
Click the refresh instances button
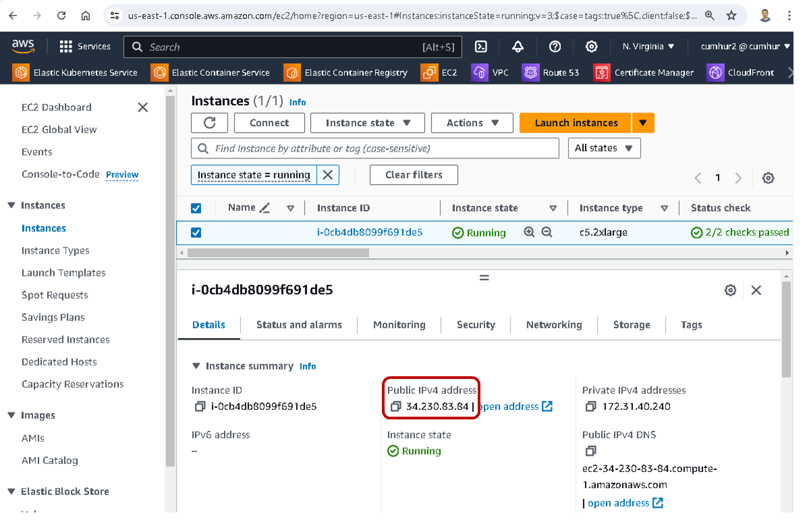[210, 123]
